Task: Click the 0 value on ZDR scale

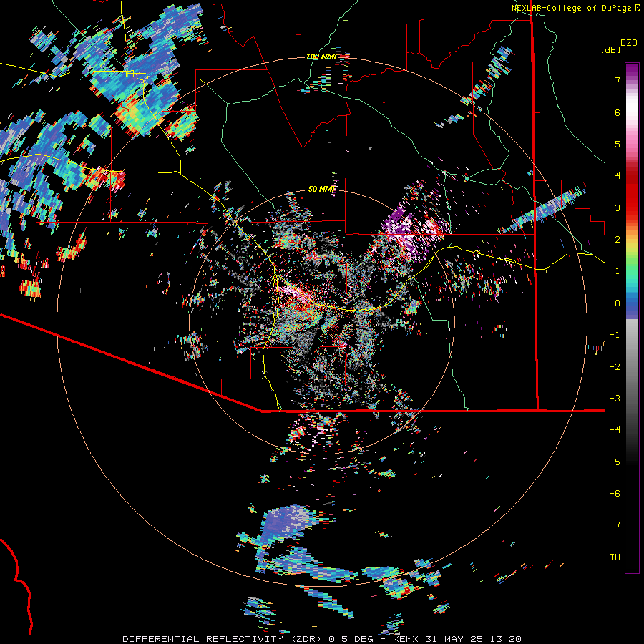Action: (618, 303)
